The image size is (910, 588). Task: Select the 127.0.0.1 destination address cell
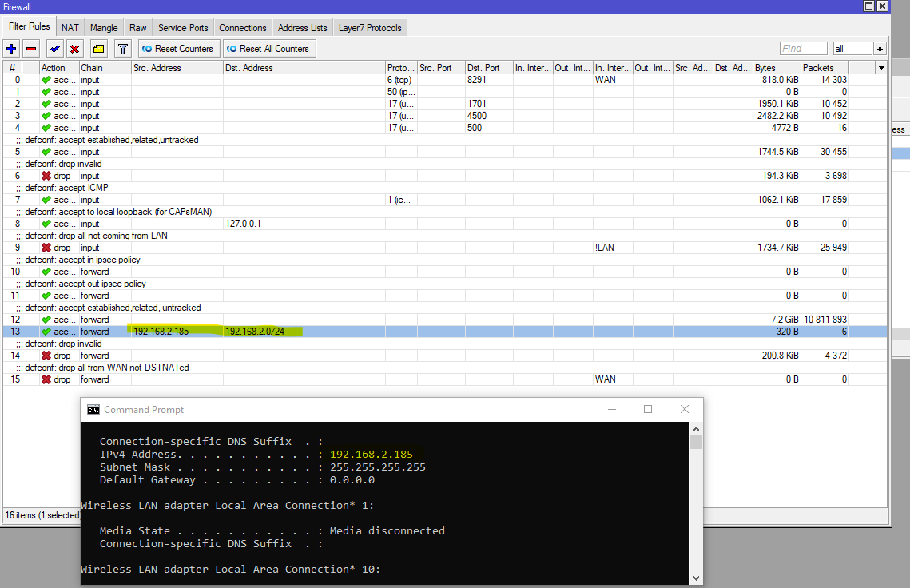click(x=304, y=224)
